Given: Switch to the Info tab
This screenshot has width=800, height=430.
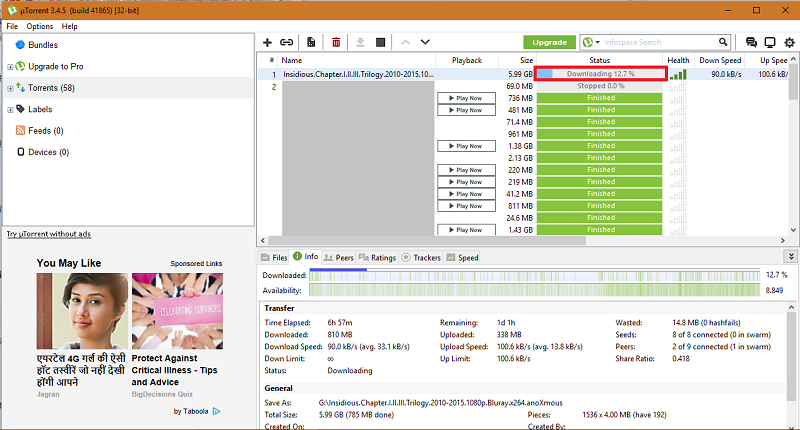Looking at the screenshot, I should (306, 257).
